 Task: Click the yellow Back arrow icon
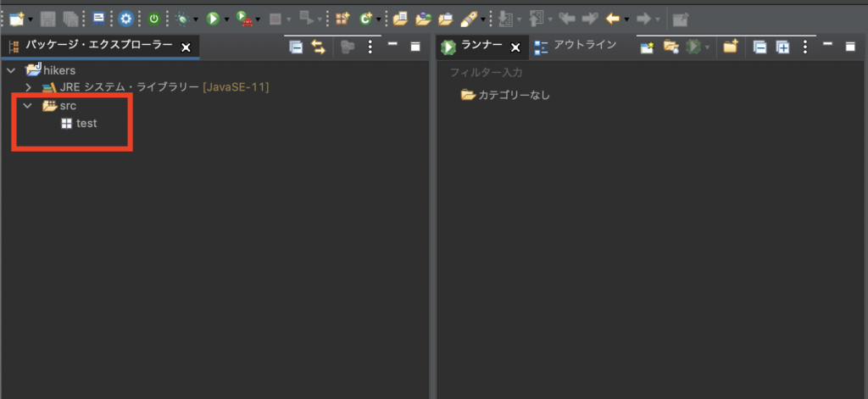click(x=613, y=19)
